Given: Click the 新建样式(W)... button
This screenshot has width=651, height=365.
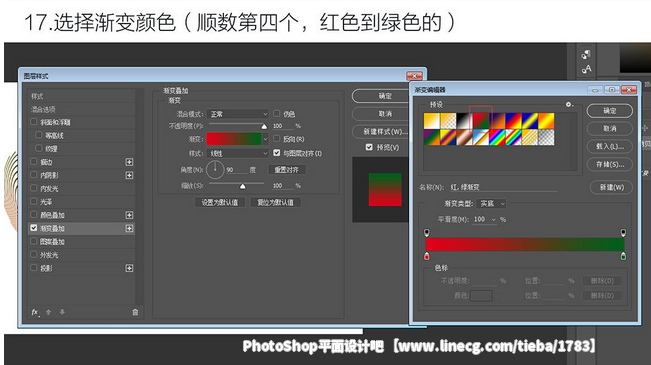Looking at the screenshot, I should coord(381,132).
